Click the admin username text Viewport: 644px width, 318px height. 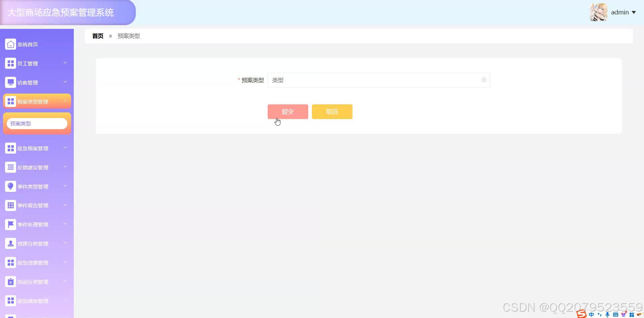coord(620,12)
